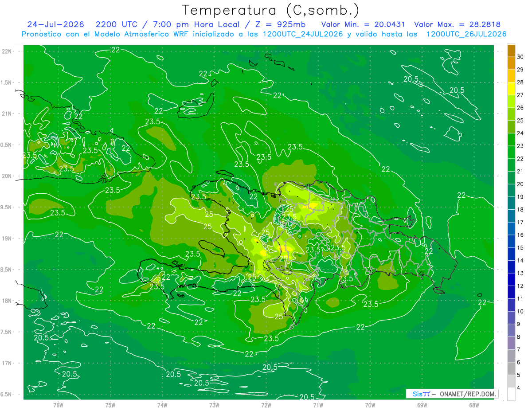Select the gray swatch between 5 and 6
532x411 pixels.
click(x=511, y=368)
